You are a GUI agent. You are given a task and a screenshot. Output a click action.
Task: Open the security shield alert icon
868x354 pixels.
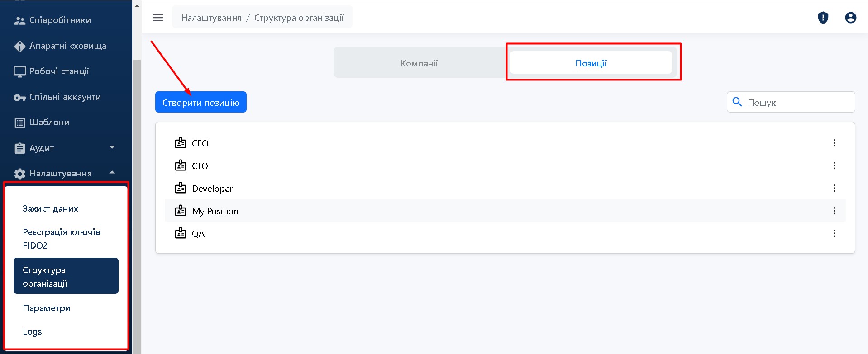[x=823, y=18]
